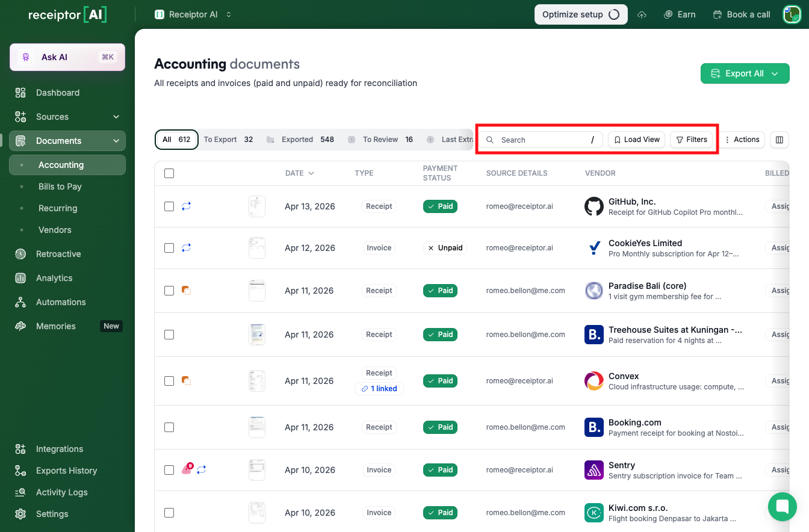The width and height of the screenshot is (809, 532).
Task: Click the cloud upload icon in header
Action: pos(642,14)
